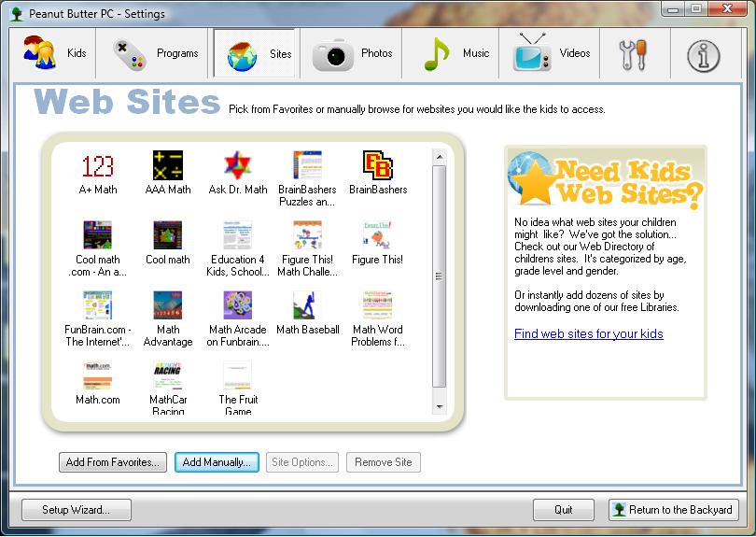
Task: Click the Peanut Butter PC tree title icon
Action: pyautogui.click(x=18, y=13)
